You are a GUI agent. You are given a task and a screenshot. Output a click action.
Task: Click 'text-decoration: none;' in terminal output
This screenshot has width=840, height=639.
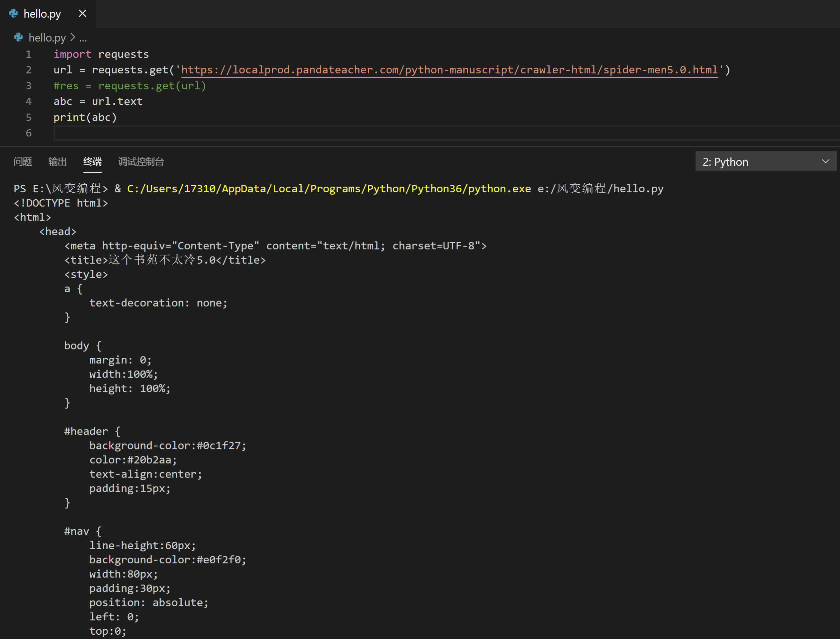159,303
